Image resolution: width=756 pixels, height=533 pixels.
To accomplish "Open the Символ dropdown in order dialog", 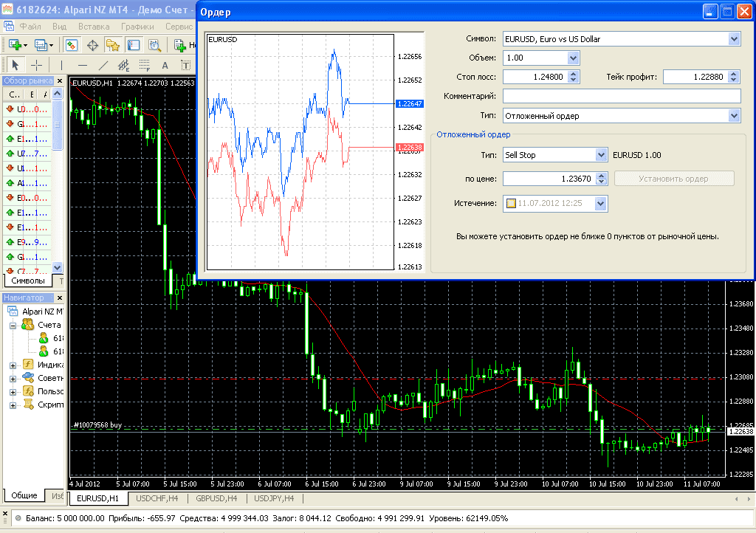I will [x=734, y=39].
